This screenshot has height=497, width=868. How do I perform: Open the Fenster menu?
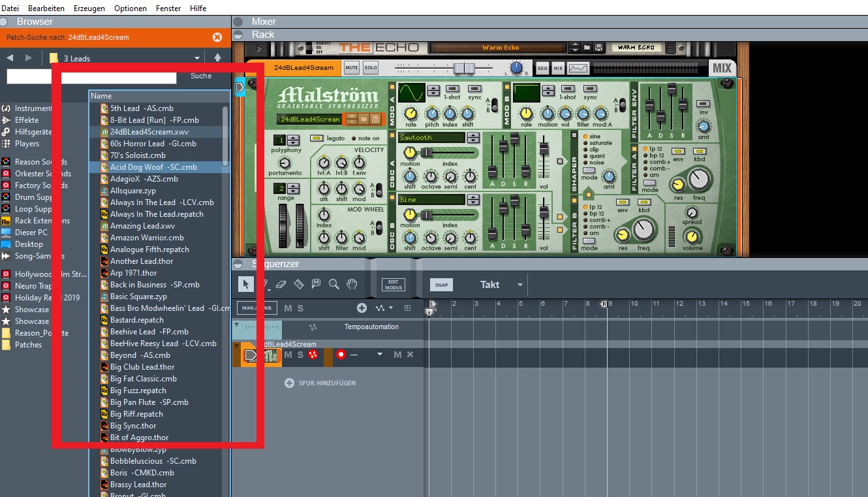point(168,8)
